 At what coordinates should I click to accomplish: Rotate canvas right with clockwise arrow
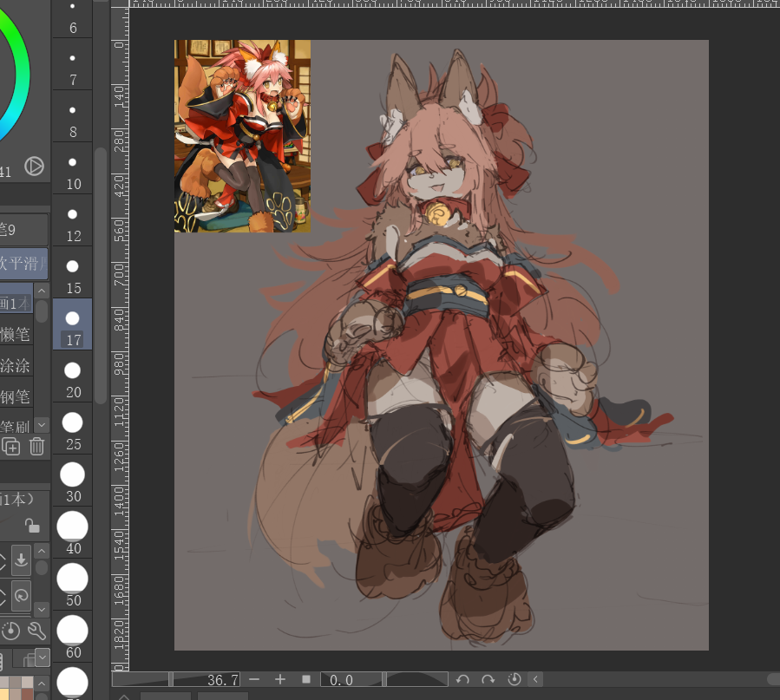tap(488, 679)
